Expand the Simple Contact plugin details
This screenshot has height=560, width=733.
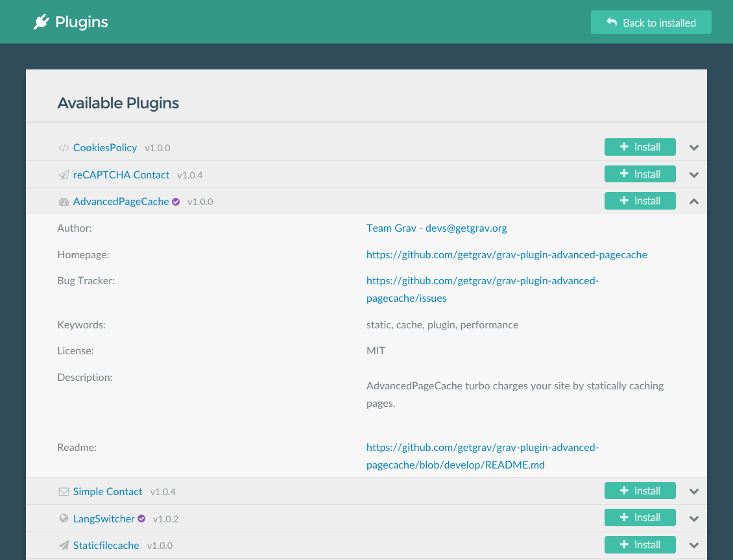693,492
